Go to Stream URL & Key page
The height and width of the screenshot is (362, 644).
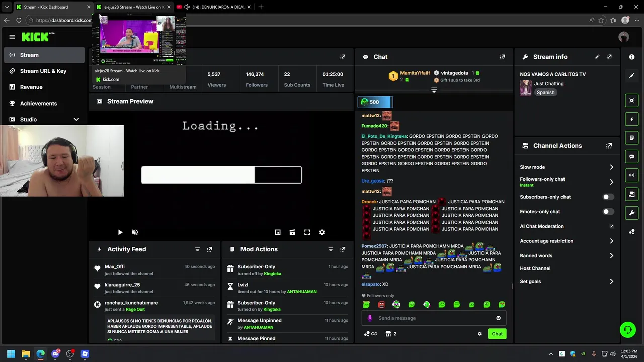coord(44,71)
